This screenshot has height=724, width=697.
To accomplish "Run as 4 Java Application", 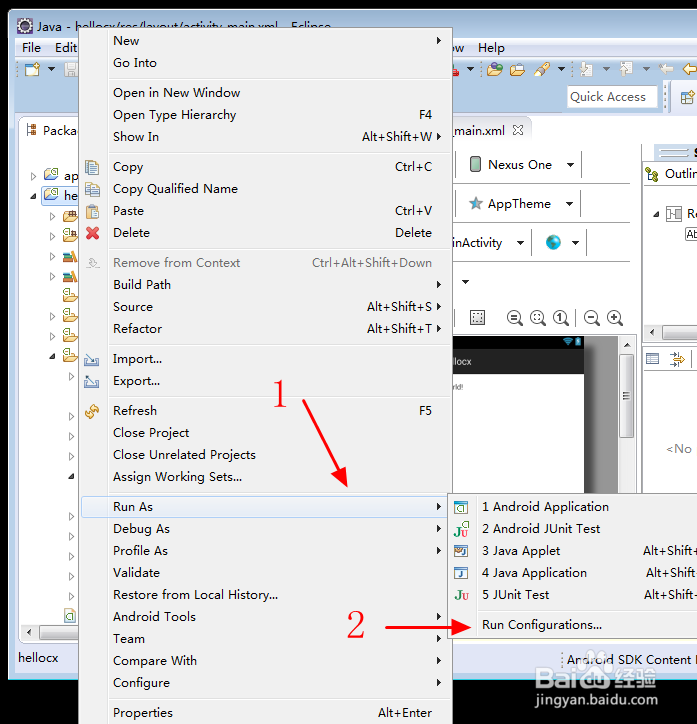I will tap(574, 573).
